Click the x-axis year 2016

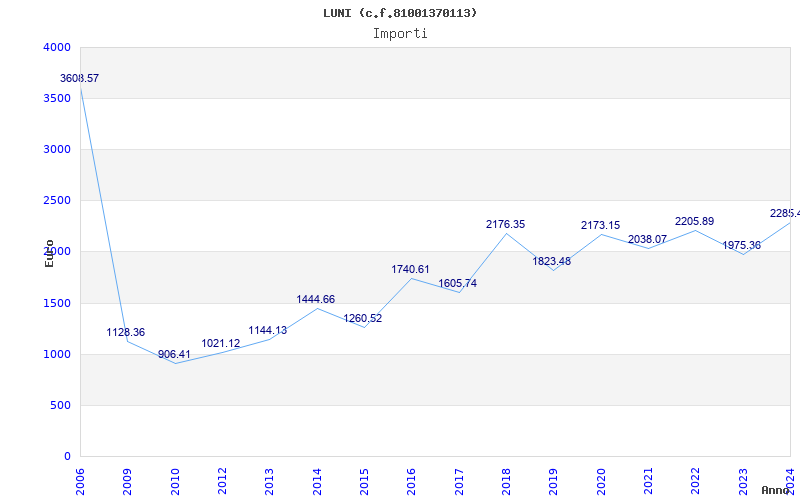[412, 481]
